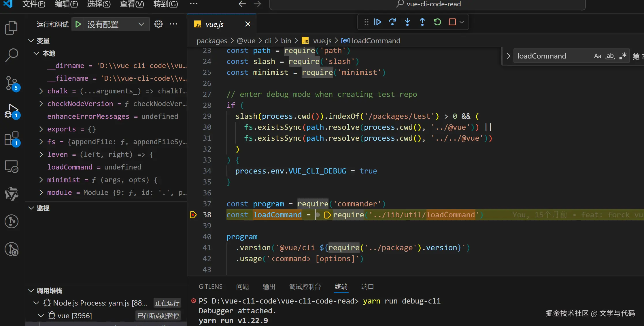
Task: Open the debug configuration dropdown
Action: point(141,25)
